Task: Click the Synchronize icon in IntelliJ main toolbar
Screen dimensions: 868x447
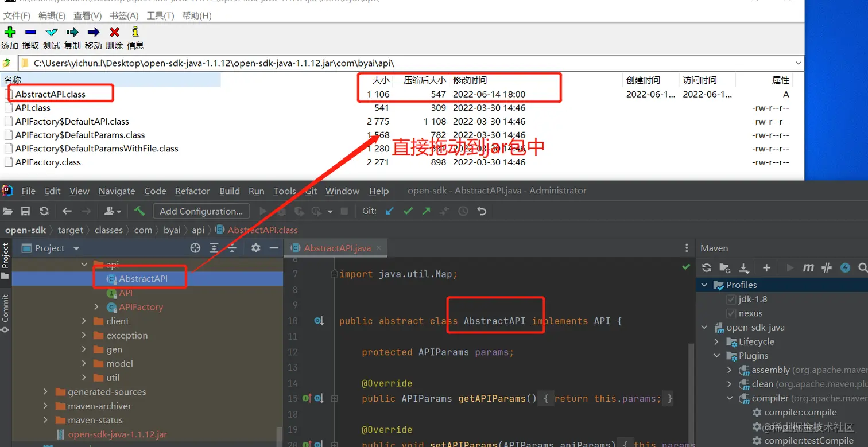Action: tap(44, 211)
